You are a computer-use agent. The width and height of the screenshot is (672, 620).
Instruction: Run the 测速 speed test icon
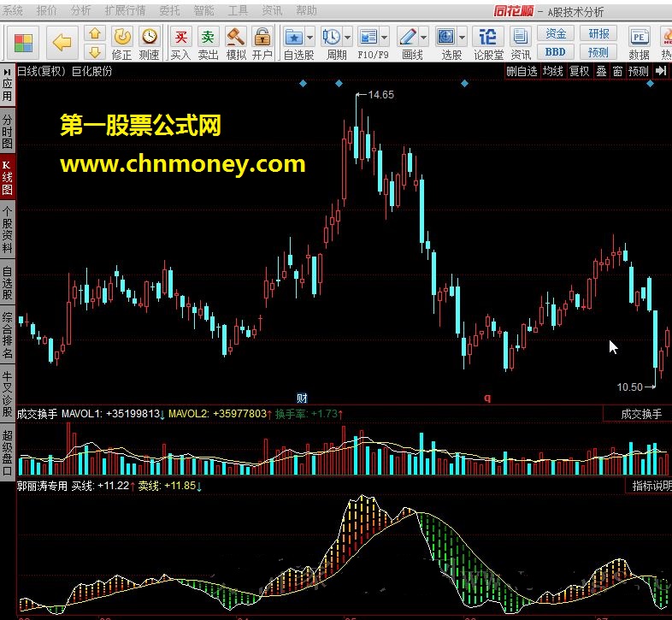tap(149, 43)
